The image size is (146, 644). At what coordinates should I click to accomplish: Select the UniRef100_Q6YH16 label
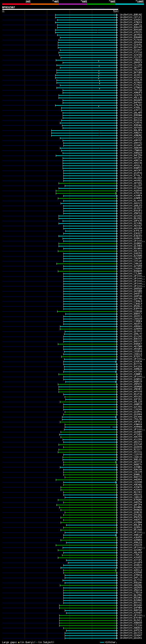pyautogui.click(x=131, y=35)
